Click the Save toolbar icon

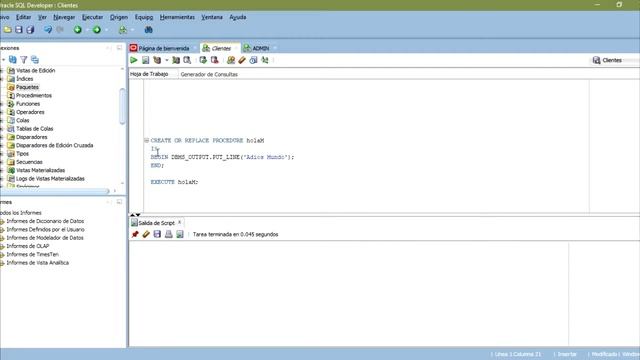pos(19,30)
